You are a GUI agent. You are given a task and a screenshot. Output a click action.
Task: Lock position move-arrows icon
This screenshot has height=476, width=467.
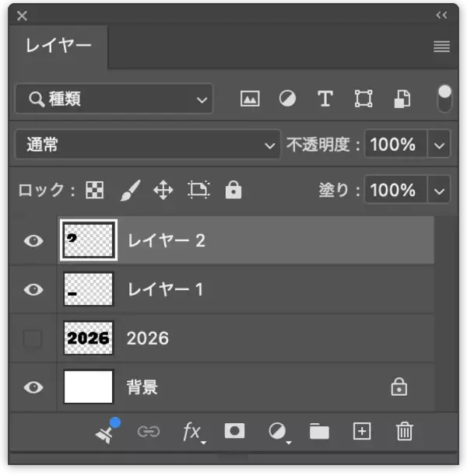point(163,190)
